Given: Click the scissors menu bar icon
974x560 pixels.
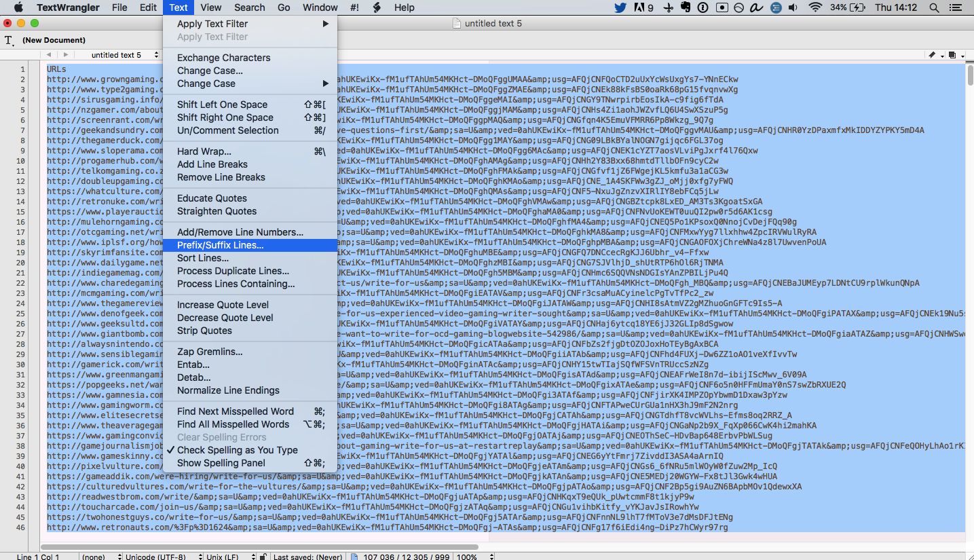Looking at the screenshot, I should pyautogui.click(x=669, y=7).
